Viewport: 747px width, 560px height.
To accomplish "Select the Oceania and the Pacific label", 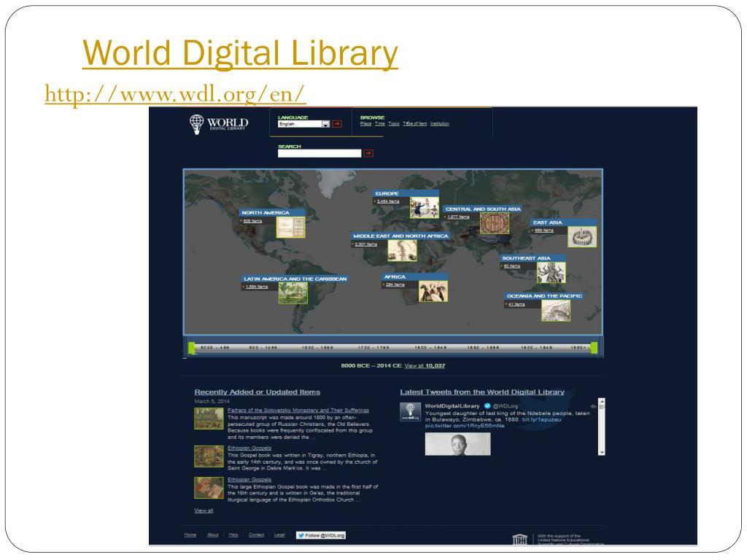I will (544, 296).
